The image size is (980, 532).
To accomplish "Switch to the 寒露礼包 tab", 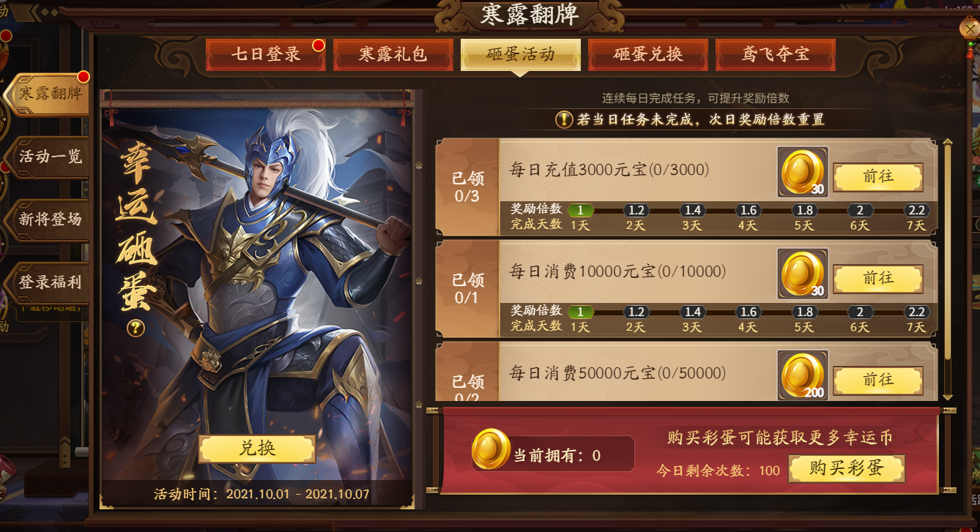I will click(x=393, y=55).
